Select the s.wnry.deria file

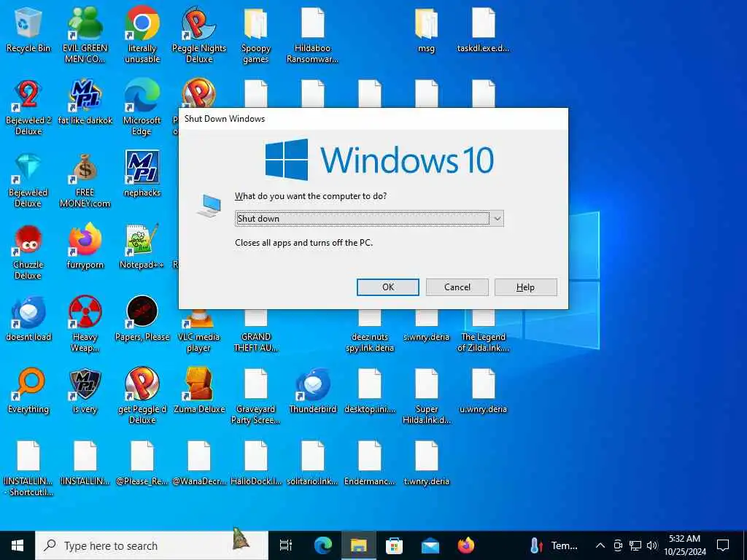(x=426, y=326)
